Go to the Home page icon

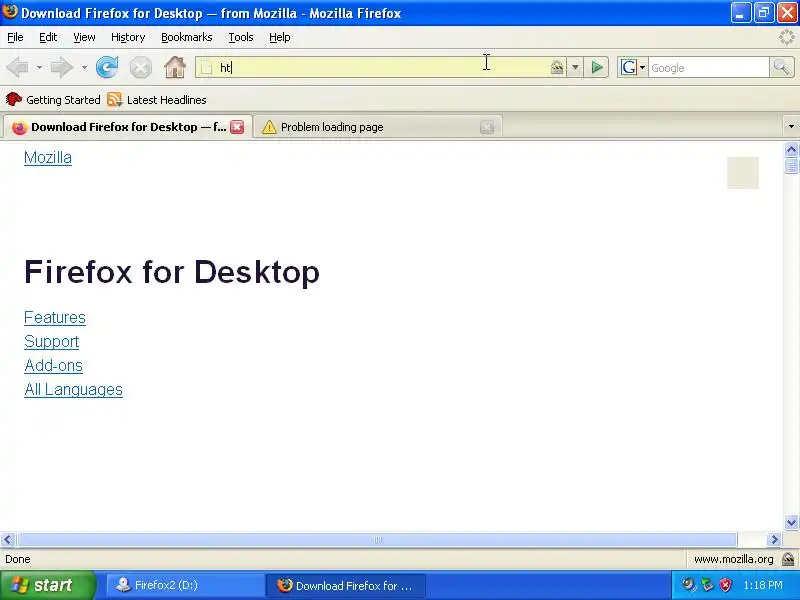[x=175, y=67]
